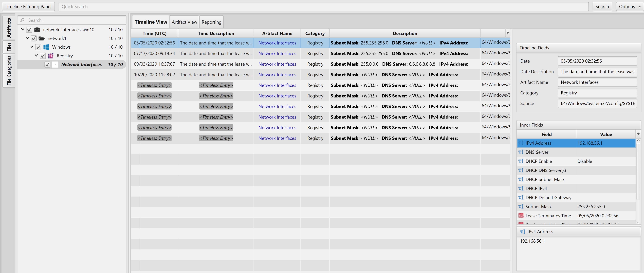Collapse the network1 tree node
The width and height of the screenshot is (644, 273).
pyautogui.click(x=27, y=38)
